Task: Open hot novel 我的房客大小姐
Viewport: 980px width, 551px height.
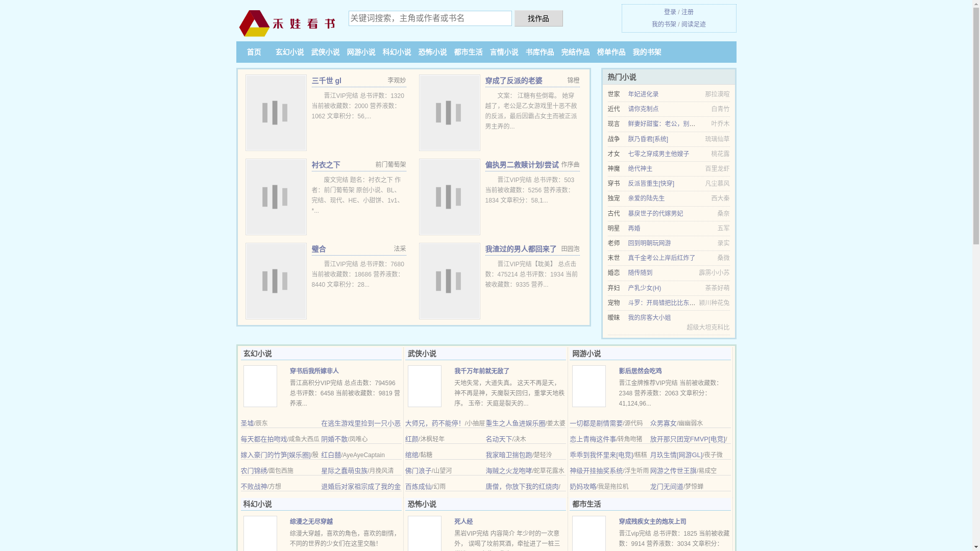Action: click(649, 317)
